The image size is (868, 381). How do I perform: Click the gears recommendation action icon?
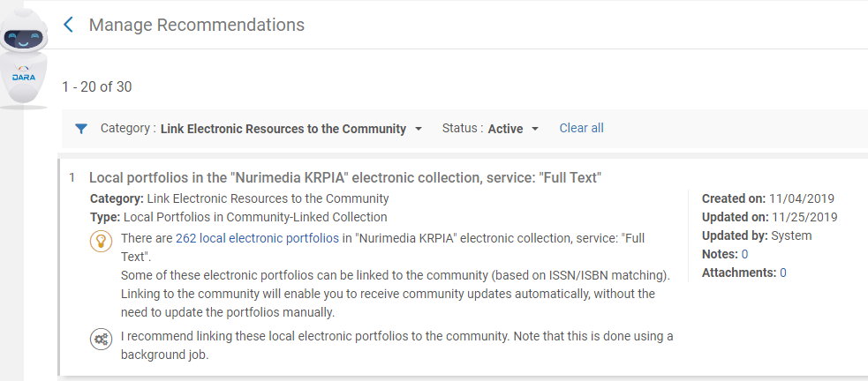coord(101,339)
